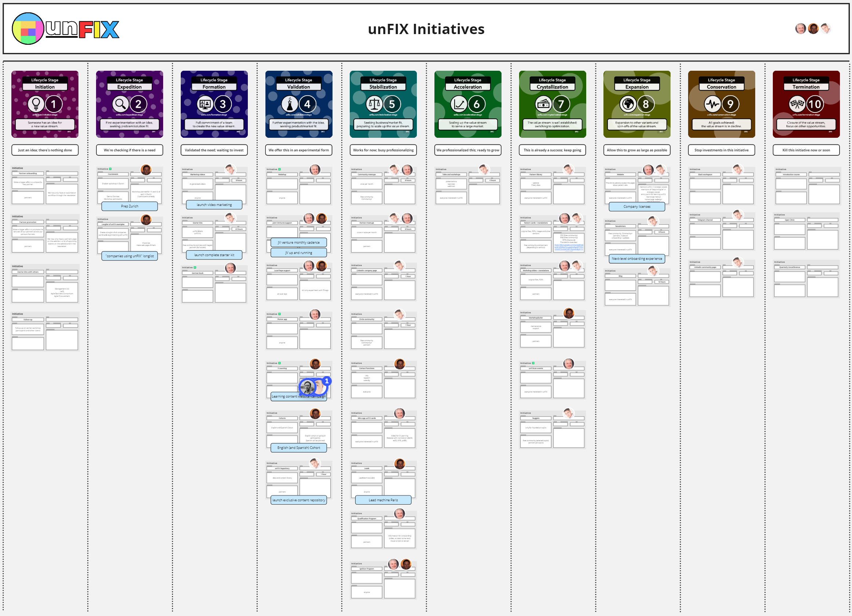Click the flask icon on the Validation card

290,104
